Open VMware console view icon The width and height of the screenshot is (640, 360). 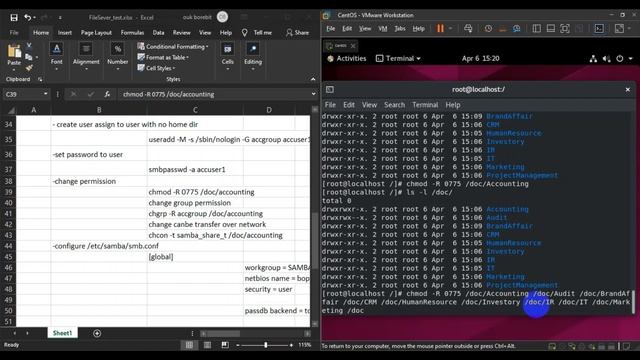click(599, 29)
